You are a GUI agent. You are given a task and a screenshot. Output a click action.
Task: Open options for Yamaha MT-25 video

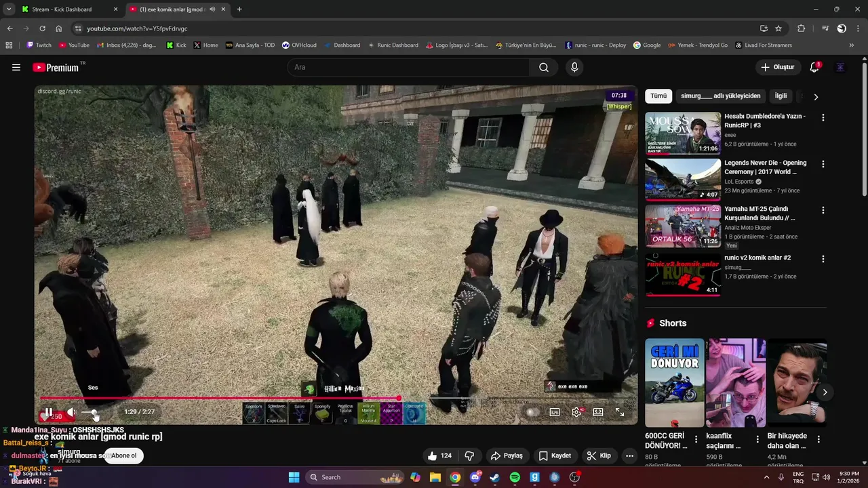(x=823, y=210)
